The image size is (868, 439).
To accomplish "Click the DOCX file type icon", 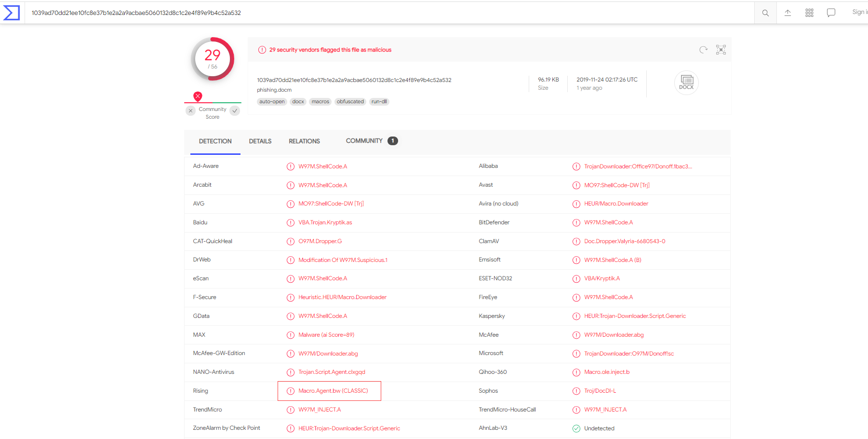I will (x=686, y=82).
